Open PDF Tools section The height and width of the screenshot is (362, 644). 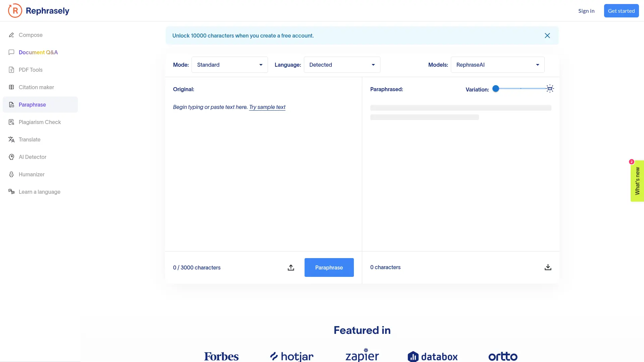click(x=40, y=70)
